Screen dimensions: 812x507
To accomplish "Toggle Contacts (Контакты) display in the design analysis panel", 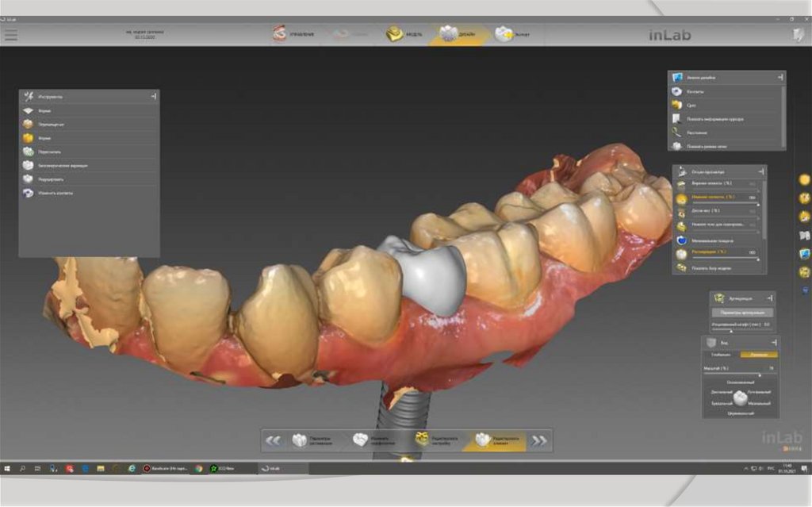I will [x=697, y=91].
